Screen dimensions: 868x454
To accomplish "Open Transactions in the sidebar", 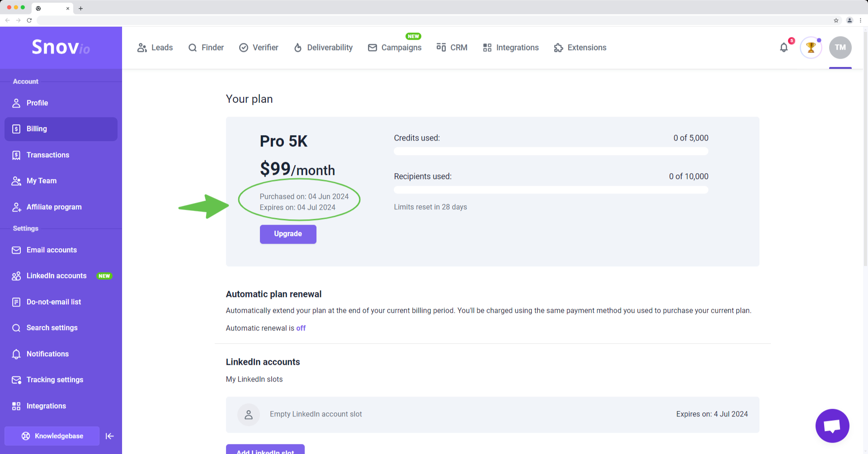I will (x=61, y=155).
